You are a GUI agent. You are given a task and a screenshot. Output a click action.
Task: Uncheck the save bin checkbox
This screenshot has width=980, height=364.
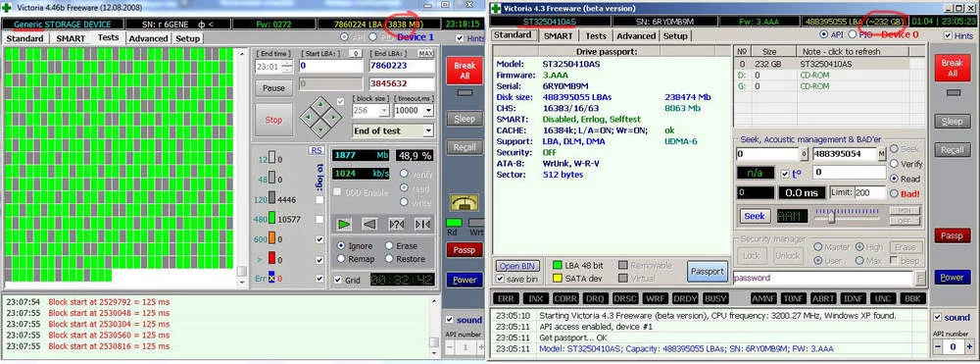click(500, 279)
